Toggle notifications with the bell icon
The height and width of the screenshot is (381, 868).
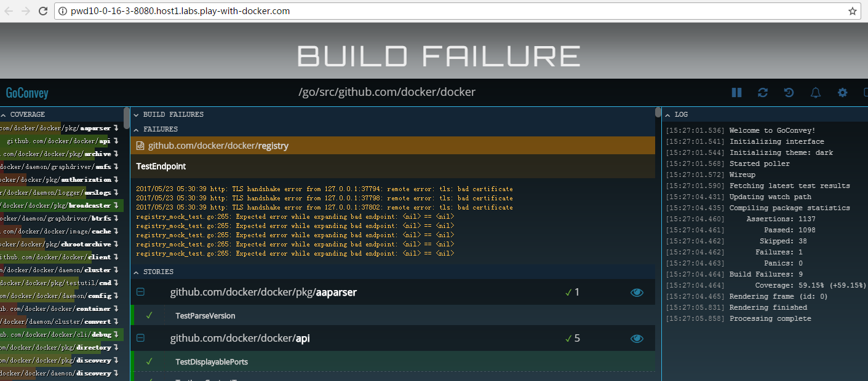(x=816, y=93)
